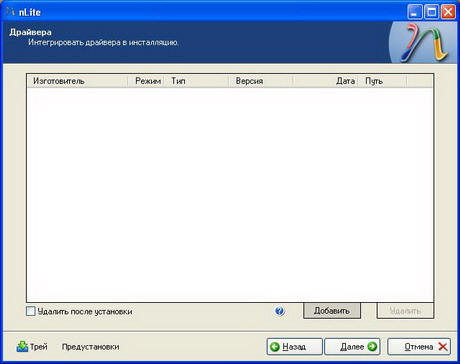Close the nLite window

(448, 12)
